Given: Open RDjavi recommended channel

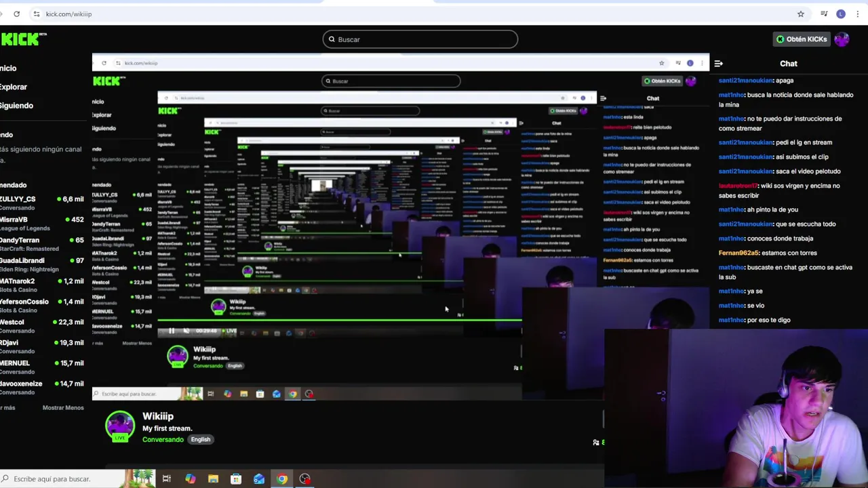Looking at the screenshot, I should pos(42,346).
